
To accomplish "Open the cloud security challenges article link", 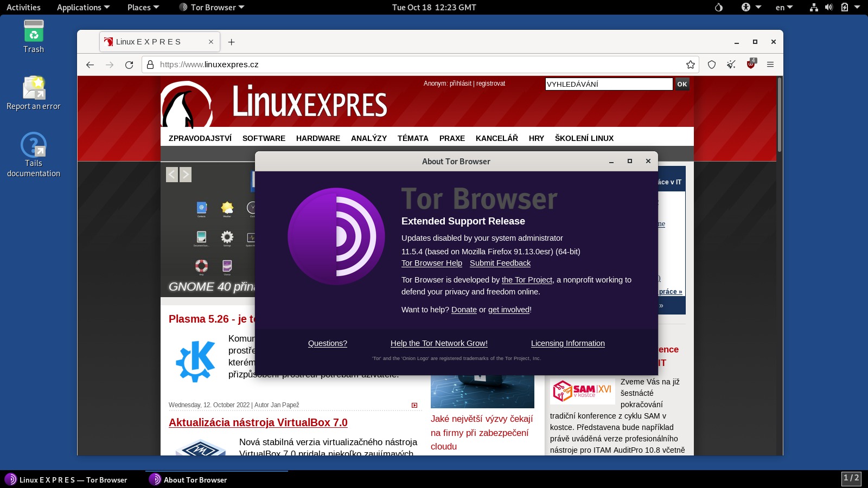I will click(x=482, y=433).
